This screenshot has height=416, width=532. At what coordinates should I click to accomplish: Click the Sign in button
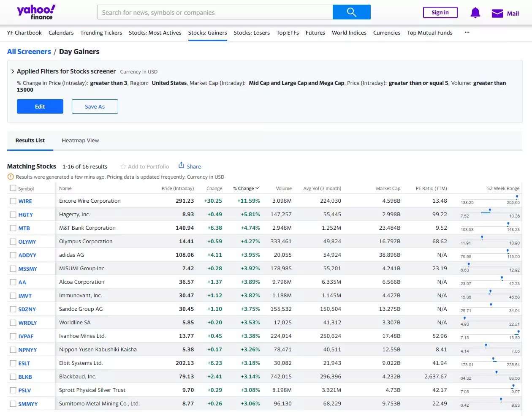(440, 13)
